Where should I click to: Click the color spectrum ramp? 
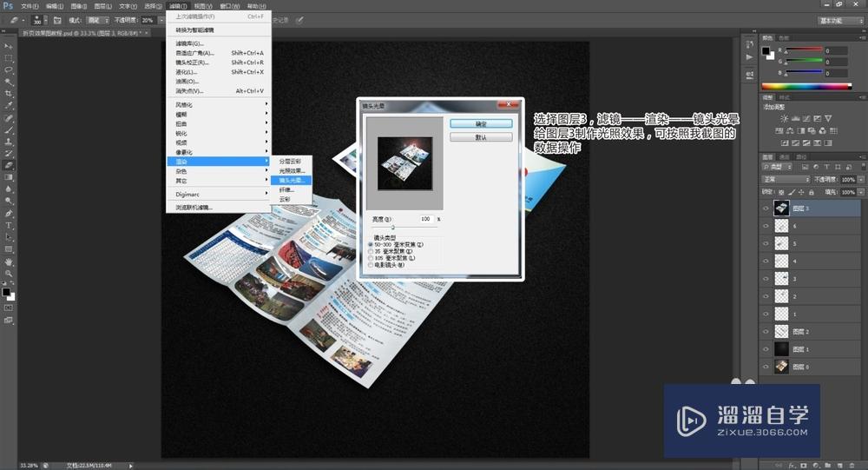pyautogui.click(x=806, y=87)
